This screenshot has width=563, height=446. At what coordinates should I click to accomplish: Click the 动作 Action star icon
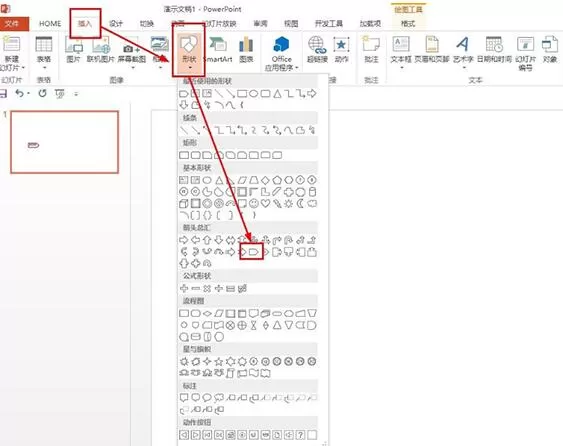point(341,45)
